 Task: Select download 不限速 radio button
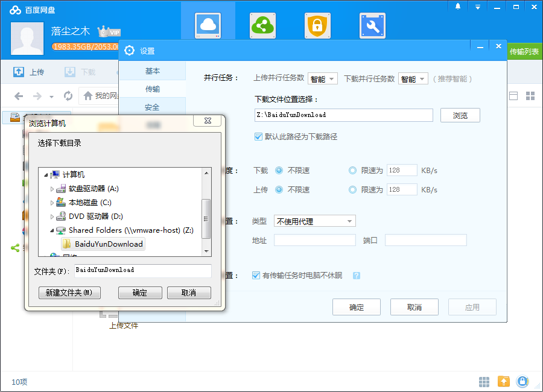click(279, 171)
